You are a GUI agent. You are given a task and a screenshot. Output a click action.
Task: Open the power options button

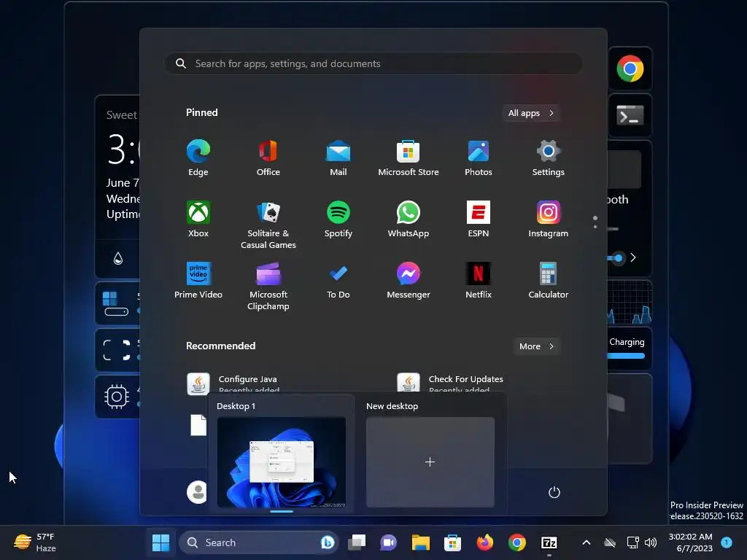pos(554,492)
